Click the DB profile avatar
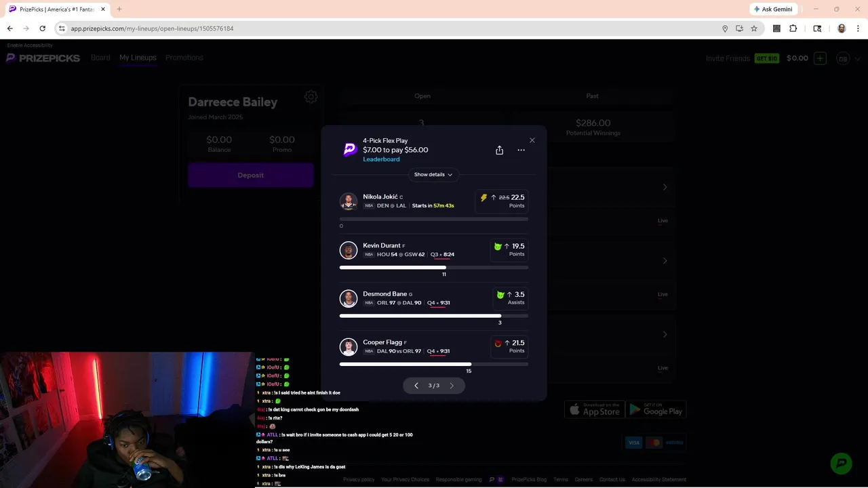This screenshot has height=488, width=868. 843,58
